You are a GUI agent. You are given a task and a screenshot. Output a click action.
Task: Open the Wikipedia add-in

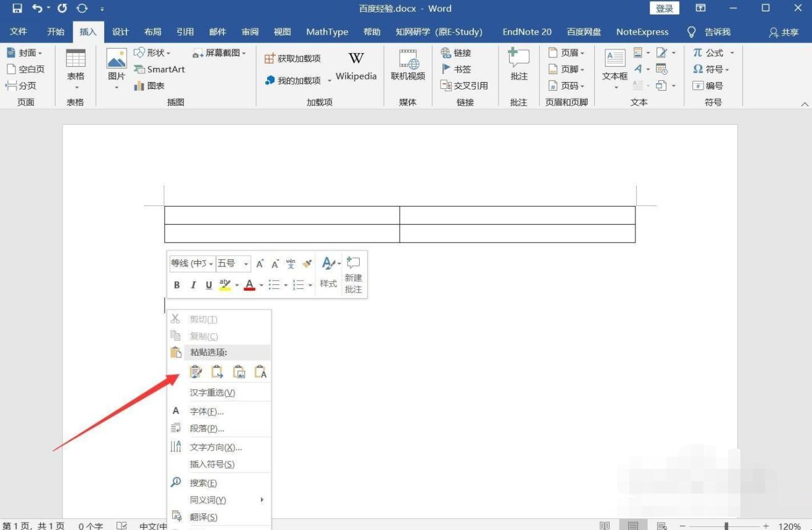356,67
